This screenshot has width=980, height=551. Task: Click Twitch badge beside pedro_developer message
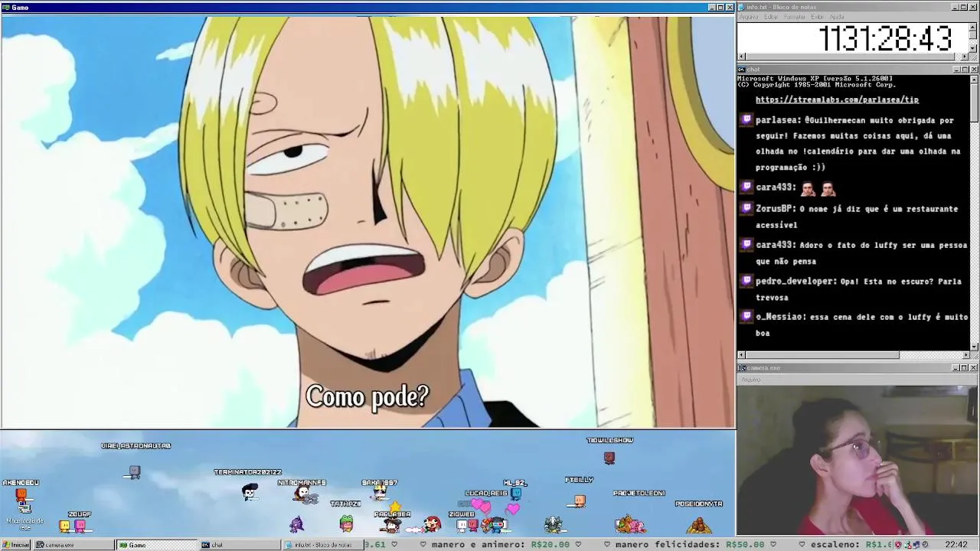[747, 280]
